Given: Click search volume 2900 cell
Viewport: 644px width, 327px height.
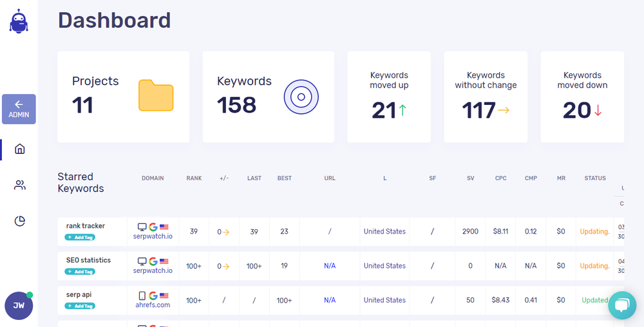Looking at the screenshot, I should pos(470,231).
